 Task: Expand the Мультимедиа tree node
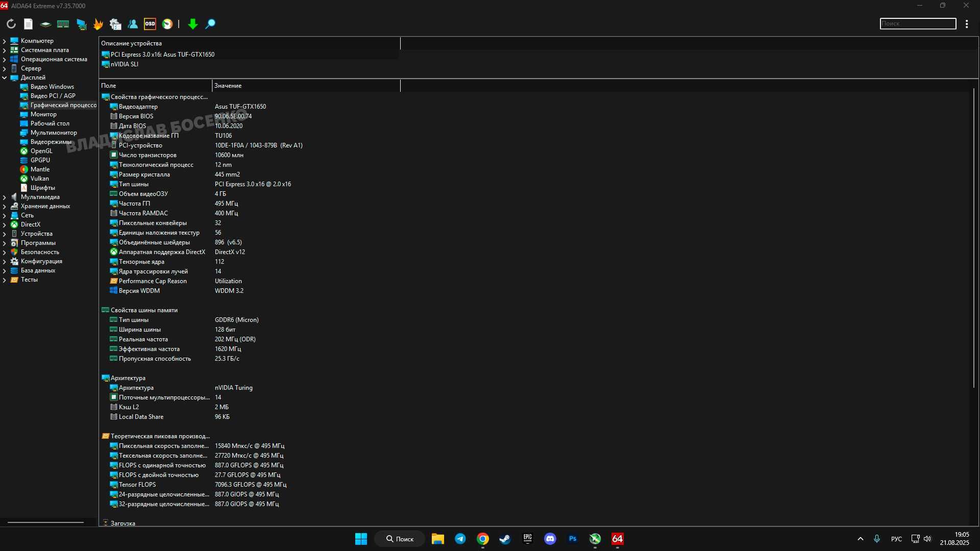pos(5,197)
